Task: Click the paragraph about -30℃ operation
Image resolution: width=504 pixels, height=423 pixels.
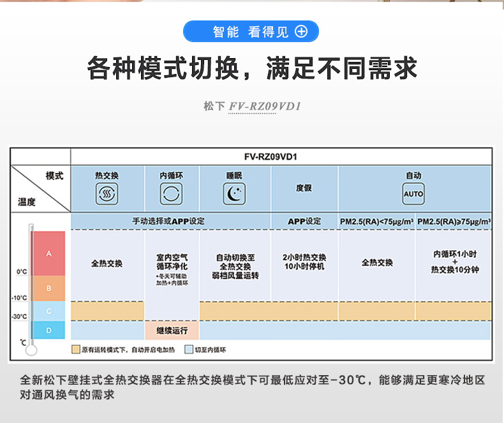Action: (253, 387)
